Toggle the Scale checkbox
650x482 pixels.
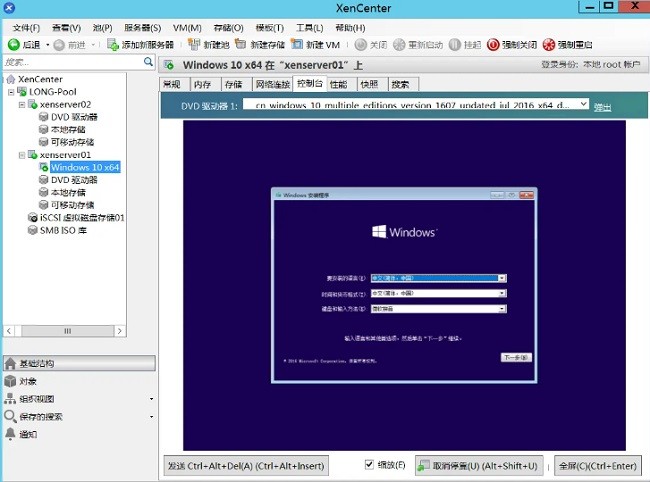tap(369, 465)
